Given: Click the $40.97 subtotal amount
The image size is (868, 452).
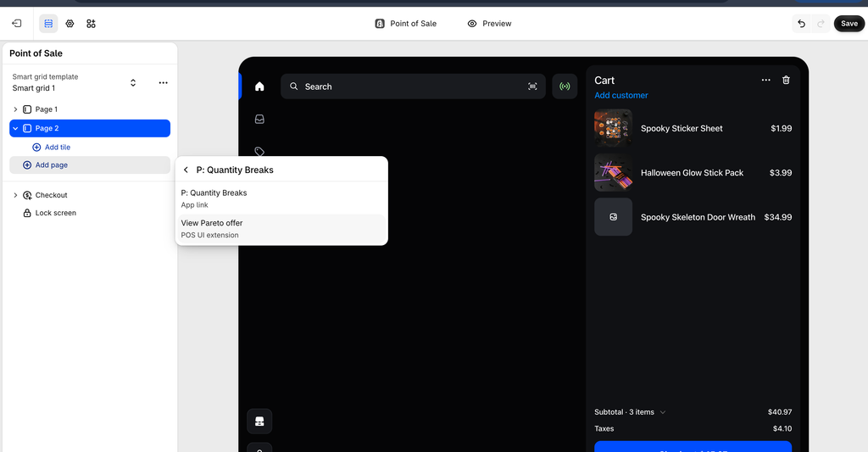Looking at the screenshot, I should point(780,412).
